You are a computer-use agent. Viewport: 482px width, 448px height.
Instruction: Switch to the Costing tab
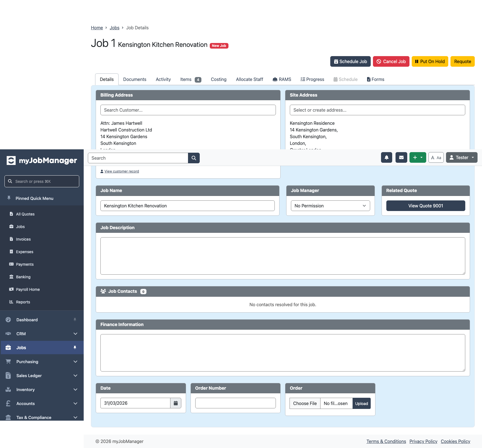coord(219,79)
